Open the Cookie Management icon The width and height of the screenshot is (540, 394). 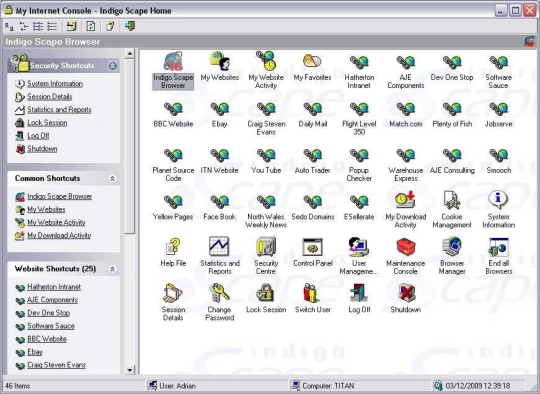tap(452, 200)
